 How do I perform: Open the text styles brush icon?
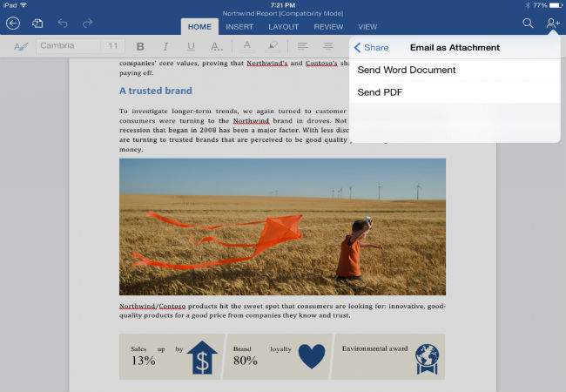click(x=21, y=46)
